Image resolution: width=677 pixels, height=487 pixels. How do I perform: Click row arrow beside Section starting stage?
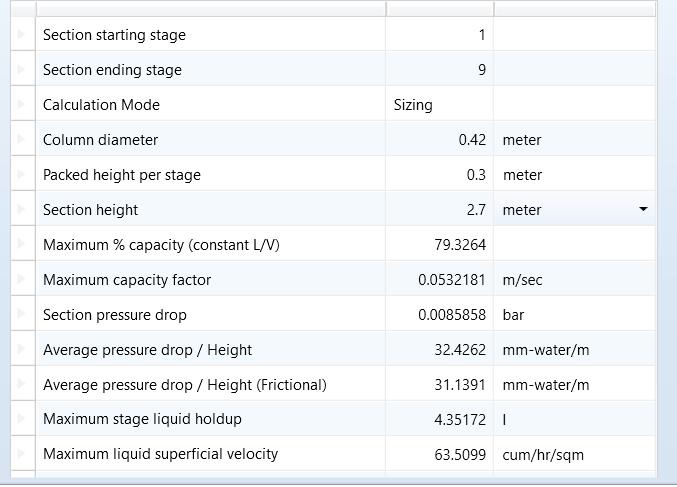pos(22,35)
